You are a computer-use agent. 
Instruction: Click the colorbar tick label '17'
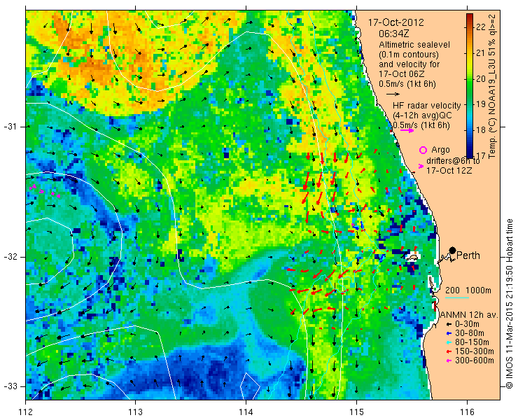(x=481, y=155)
